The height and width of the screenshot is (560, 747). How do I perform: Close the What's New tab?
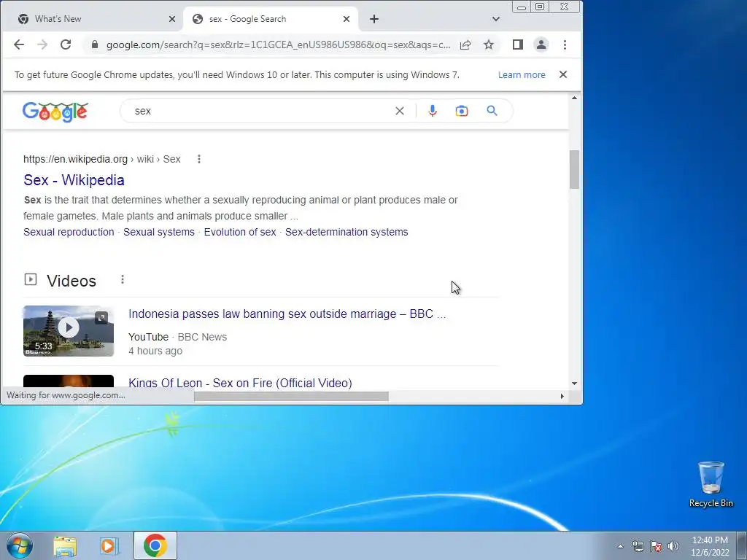click(x=172, y=19)
